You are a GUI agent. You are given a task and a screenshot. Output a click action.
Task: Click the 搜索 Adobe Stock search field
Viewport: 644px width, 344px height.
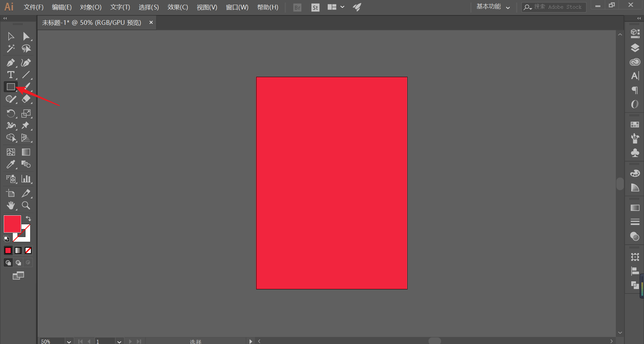554,7
